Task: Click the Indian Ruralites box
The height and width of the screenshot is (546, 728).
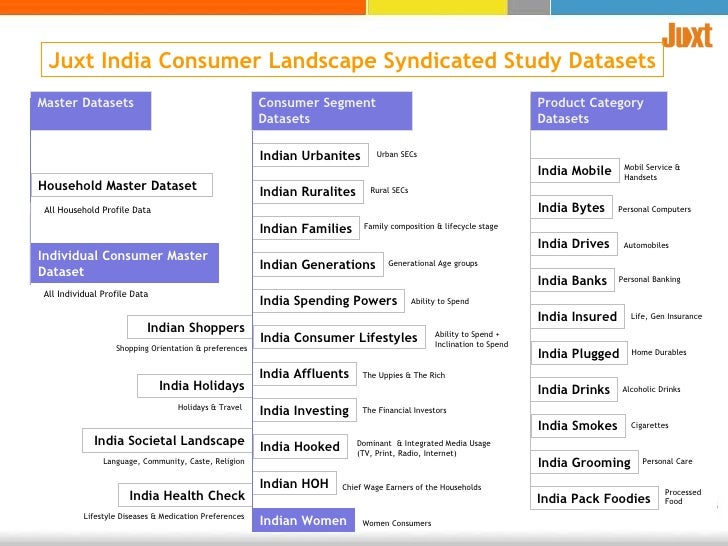Action: 308,191
